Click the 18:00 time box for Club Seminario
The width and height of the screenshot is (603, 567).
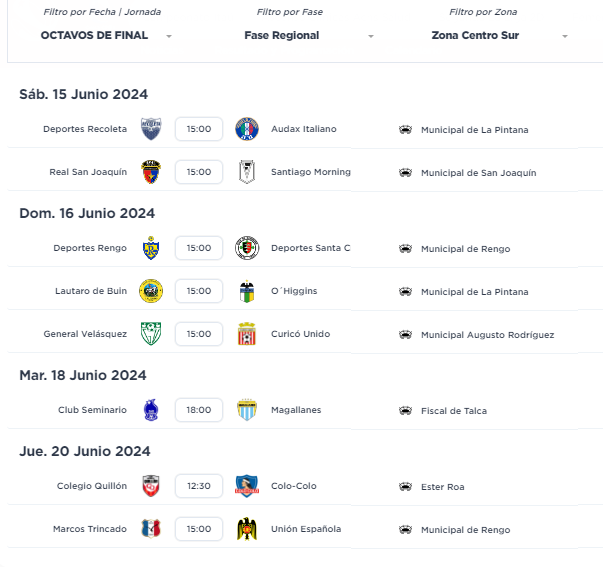pos(199,410)
